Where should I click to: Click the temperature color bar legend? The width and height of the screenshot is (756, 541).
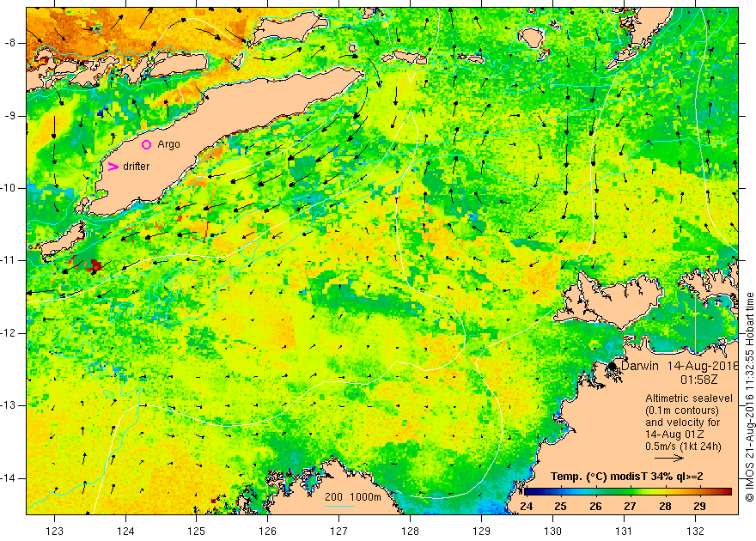628,491
